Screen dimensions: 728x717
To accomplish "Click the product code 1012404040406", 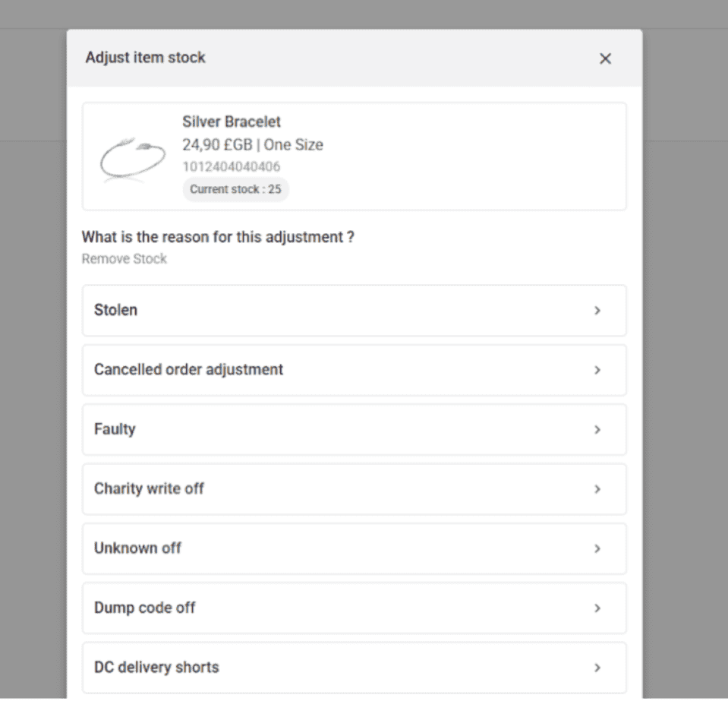I will coord(232,167).
